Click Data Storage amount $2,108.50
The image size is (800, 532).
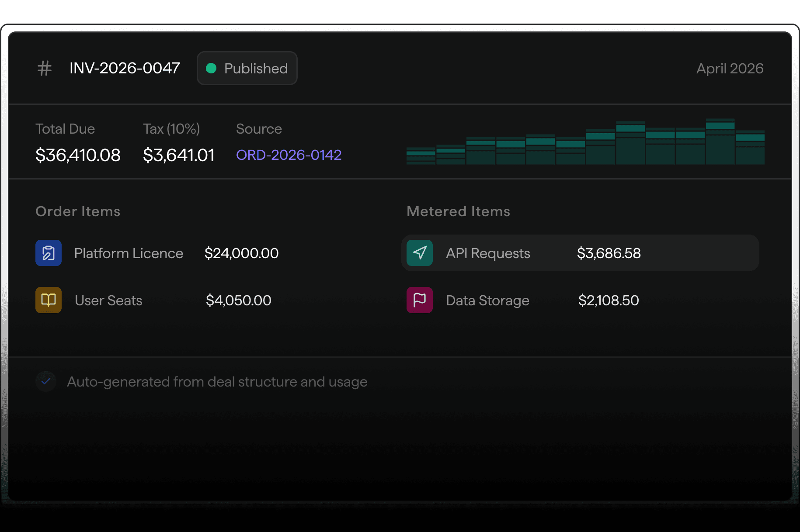[x=609, y=301]
